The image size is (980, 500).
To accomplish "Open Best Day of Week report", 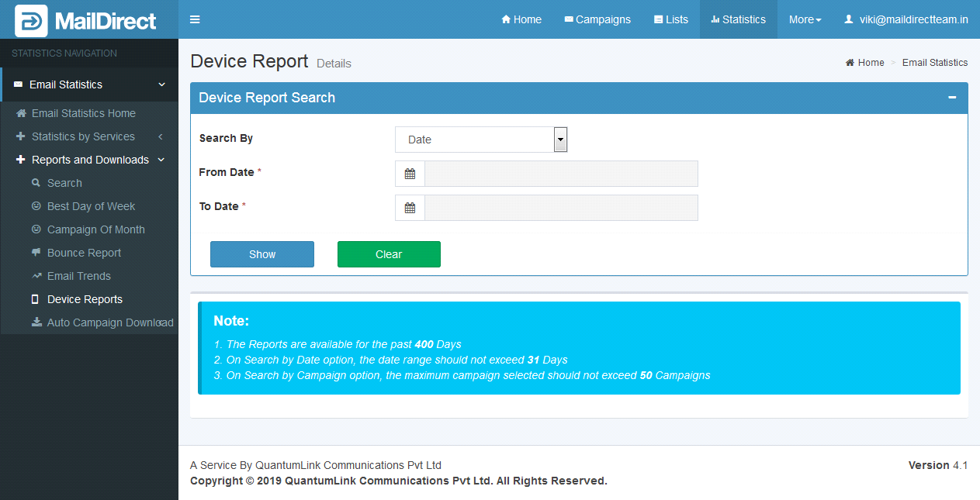I will (91, 206).
